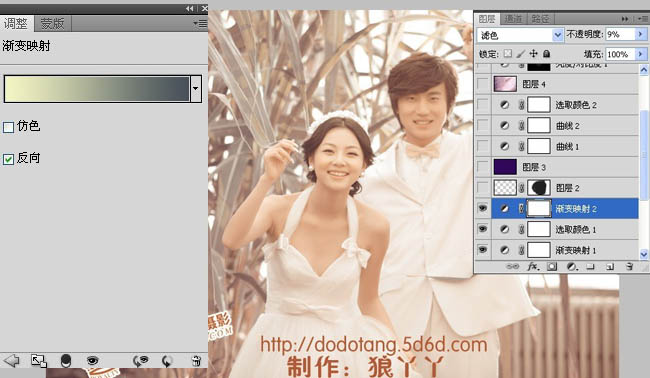
Task: Enable lock position icon
Action: tap(534, 54)
